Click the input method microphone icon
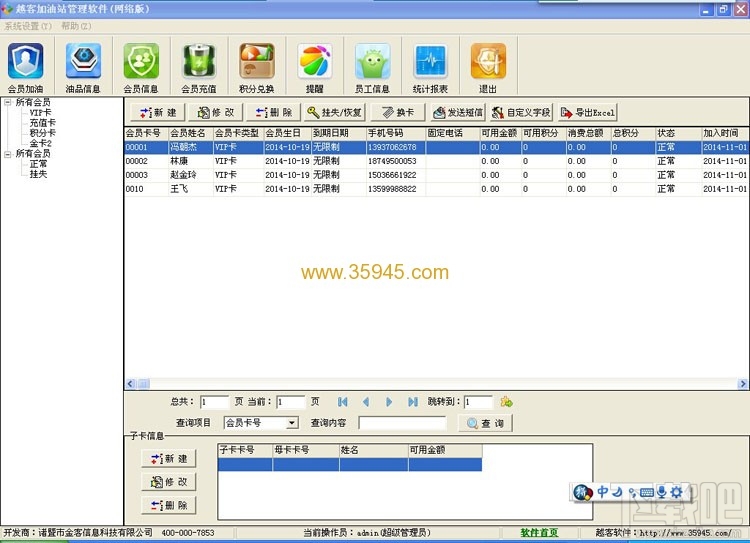750x543 pixels. click(x=662, y=492)
